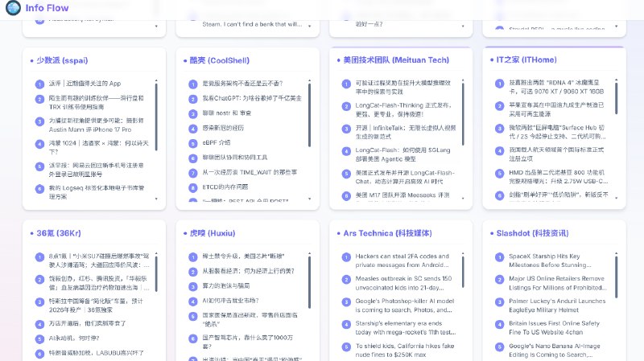Click number 5 badge beside AI永动机
Image resolution: width=644 pixels, height=361 pixels.
tap(39, 339)
